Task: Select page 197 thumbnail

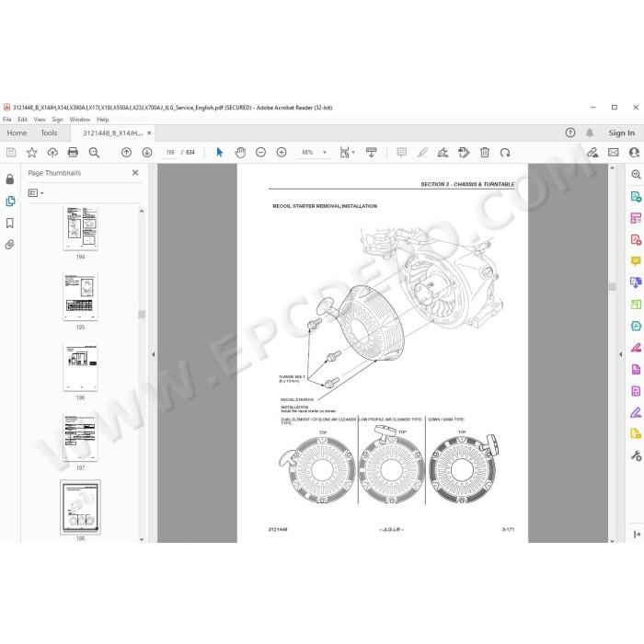Action: tap(80, 437)
